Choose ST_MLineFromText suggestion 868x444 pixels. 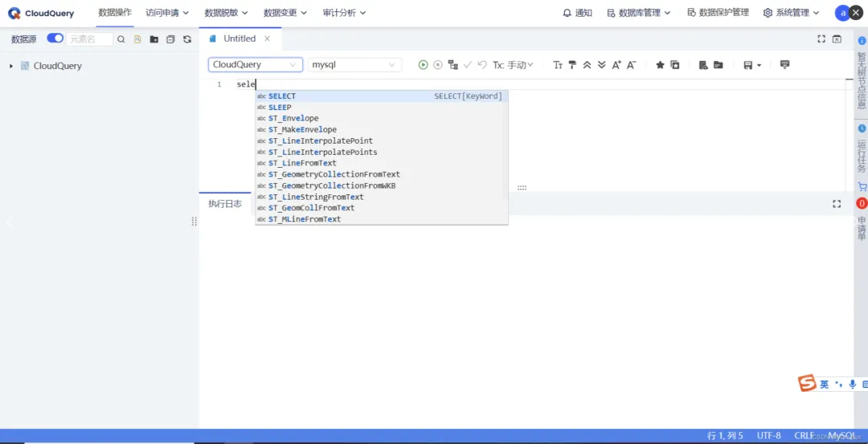[x=382, y=219]
